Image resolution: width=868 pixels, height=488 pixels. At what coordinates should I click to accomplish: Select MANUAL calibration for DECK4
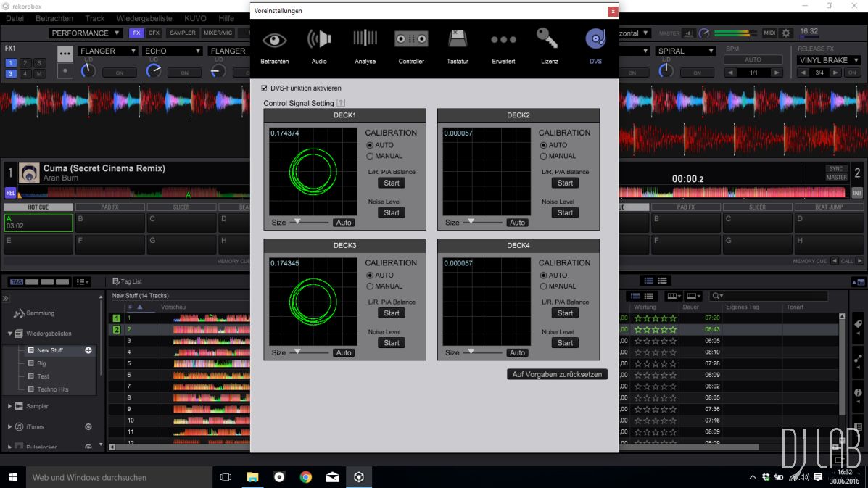544,286
